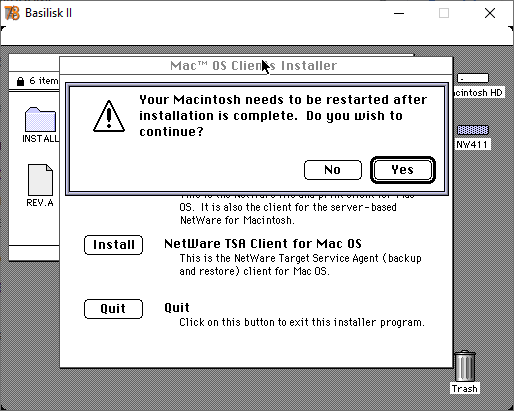
Task: Click the Basilisk II app icon
Action: (x=12, y=13)
